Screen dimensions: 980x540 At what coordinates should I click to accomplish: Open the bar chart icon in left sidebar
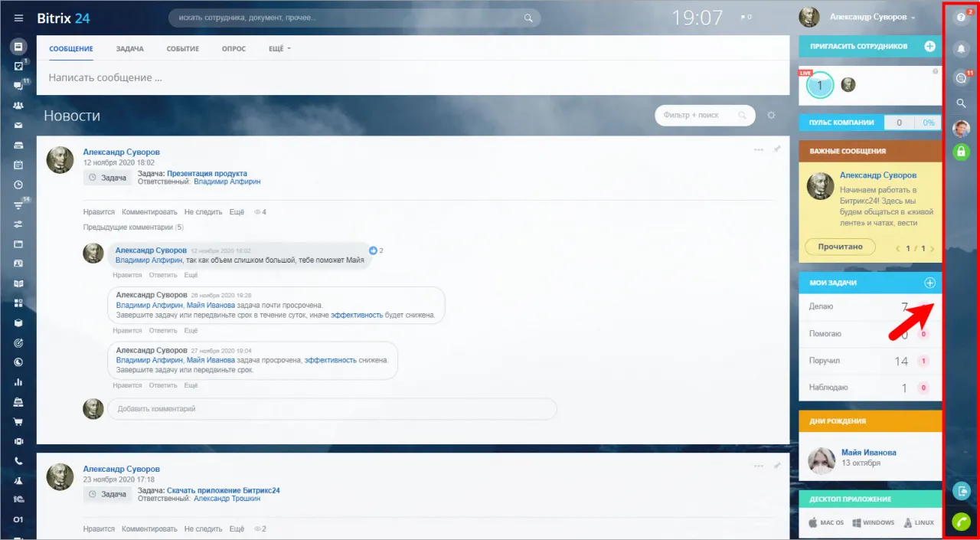point(18,382)
